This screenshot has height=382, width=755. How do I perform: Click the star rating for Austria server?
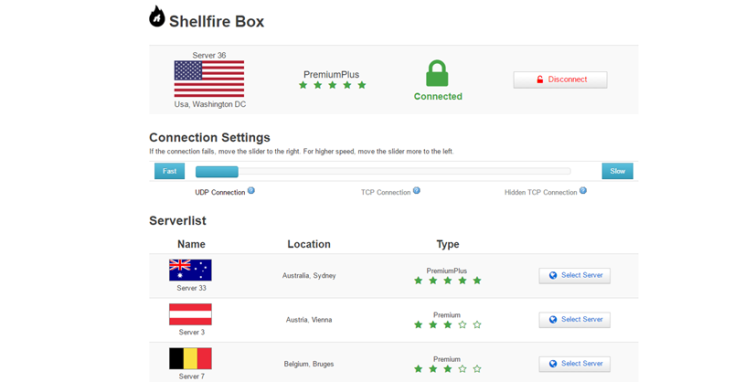click(x=448, y=325)
